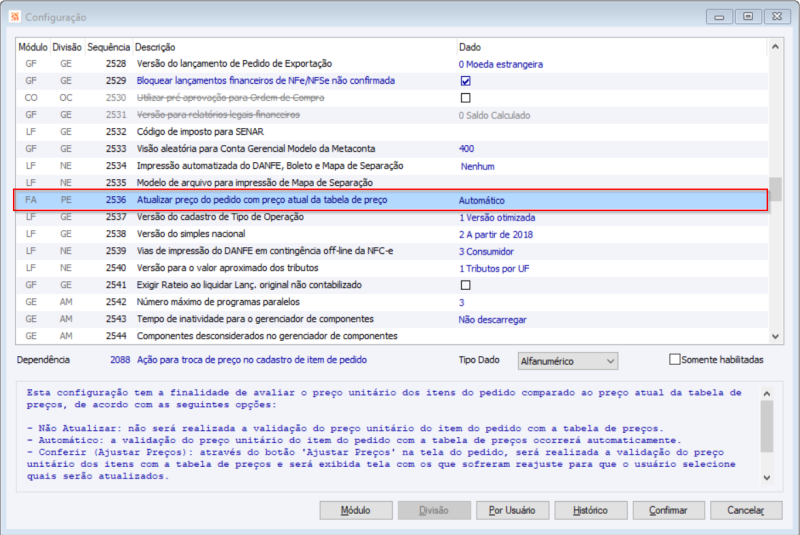Open the Tipo Dado Alfanumérico dropdown

[x=567, y=361]
